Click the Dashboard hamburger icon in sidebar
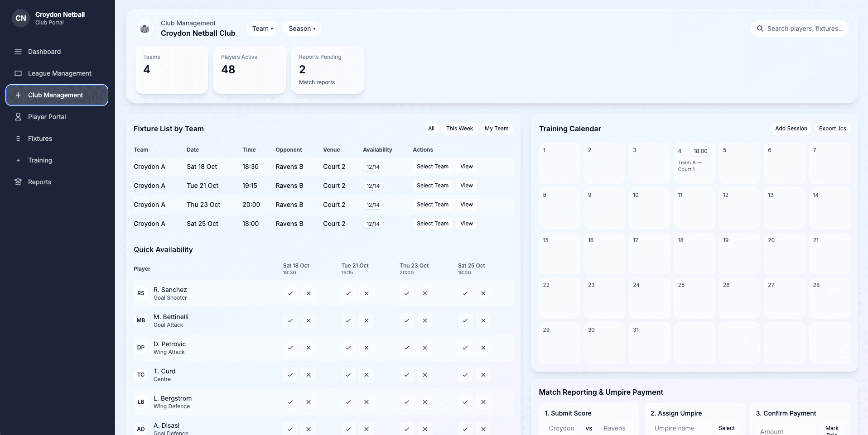868x435 pixels. point(18,52)
